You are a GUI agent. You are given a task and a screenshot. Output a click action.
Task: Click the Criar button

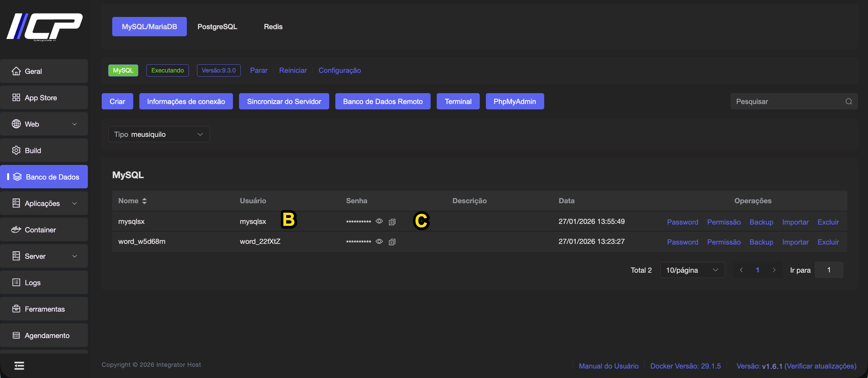pos(117,102)
